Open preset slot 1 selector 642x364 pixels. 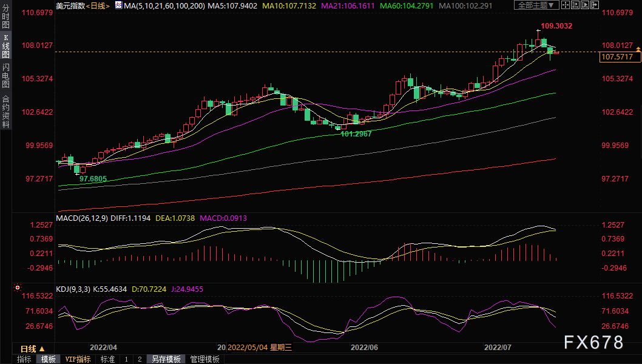tap(125, 359)
